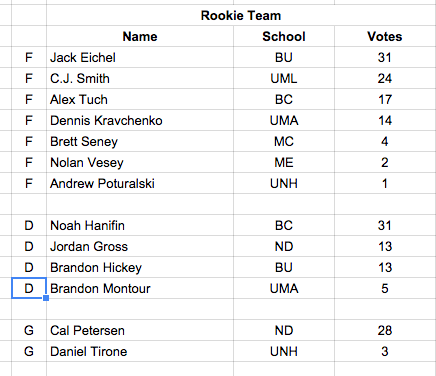This screenshot has height=376, width=436.
Task: Select the C.J. Smith cell
Action: [140, 78]
